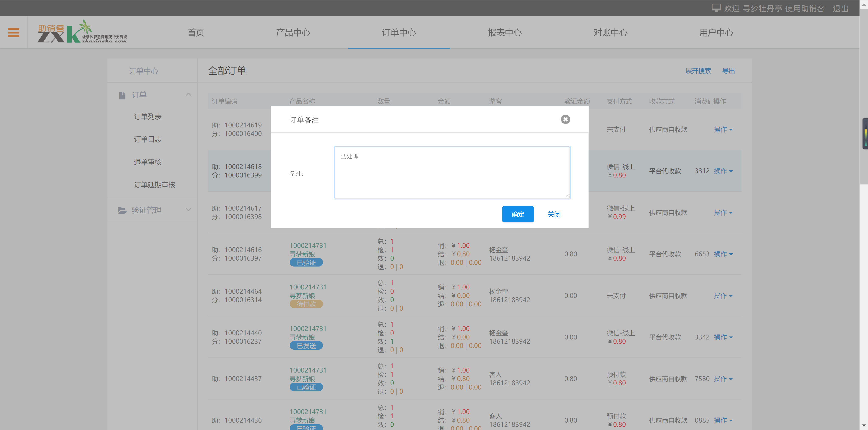The image size is (868, 430).
Task: Click the 已发送 badge on order 1000214440
Action: [306, 345]
